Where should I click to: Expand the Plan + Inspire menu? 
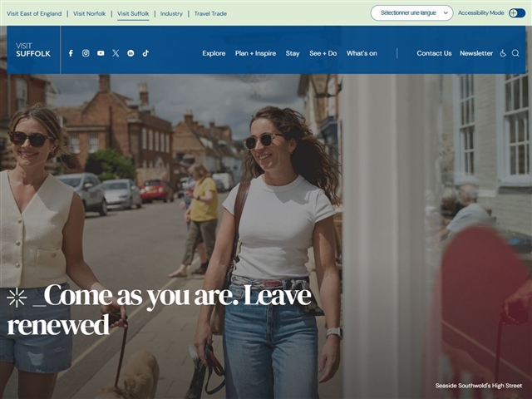pos(255,53)
